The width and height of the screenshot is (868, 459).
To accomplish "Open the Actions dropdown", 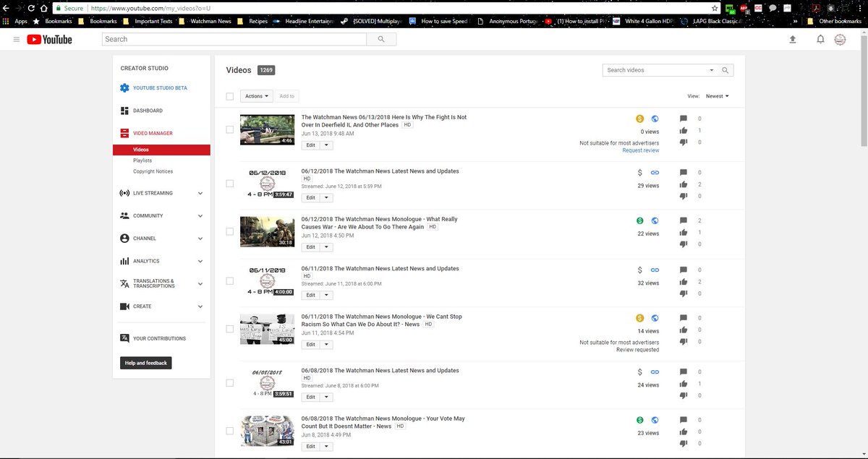I will [257, 96].
